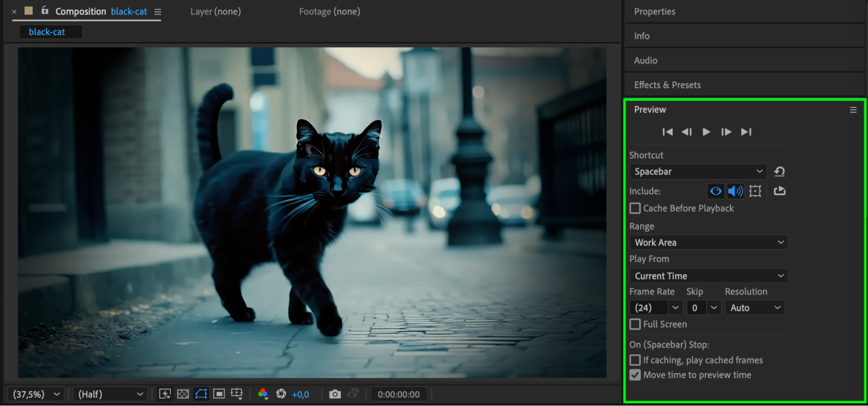Uncheck Move time to preview time
The width and height of the screenshot is (868, 406).
tap(635, 375)
